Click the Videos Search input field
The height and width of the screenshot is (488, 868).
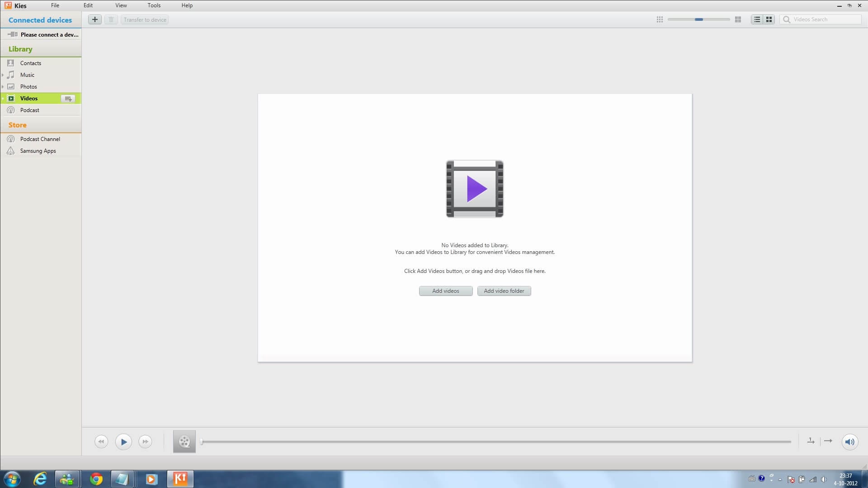coord(826,19)
